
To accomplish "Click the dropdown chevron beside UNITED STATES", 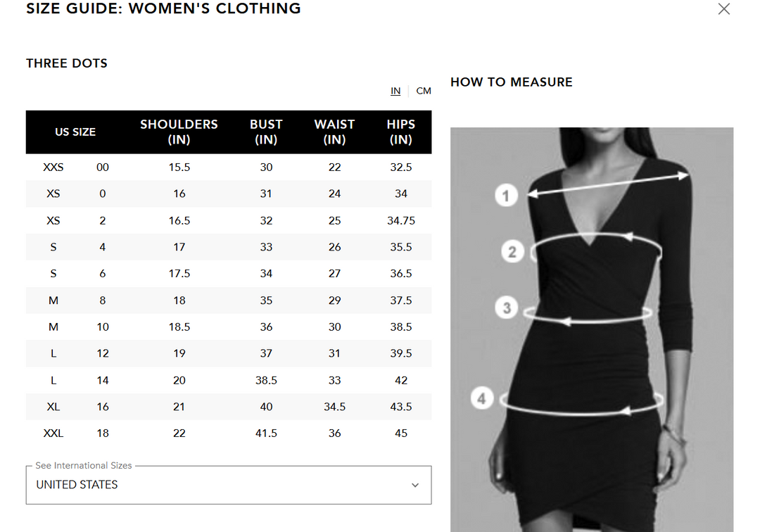I will pyautogui.click(x=415, y=485).
